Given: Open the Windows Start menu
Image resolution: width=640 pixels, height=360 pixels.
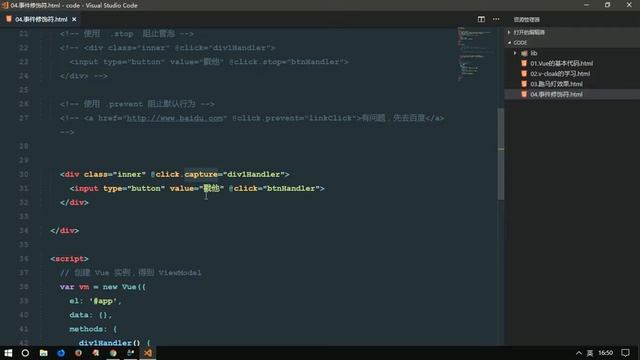Looking at the screenshot, I should (x=8, y=353).
